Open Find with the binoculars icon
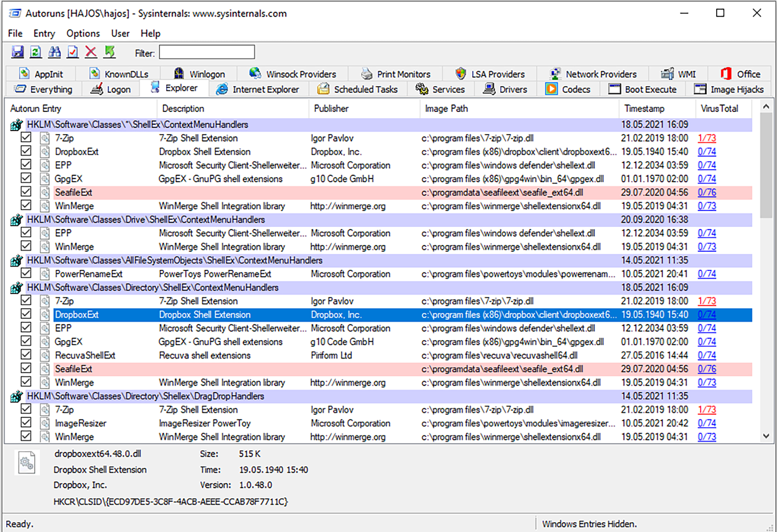Viewport: 777px width, 532px height. tap(54, 52)
